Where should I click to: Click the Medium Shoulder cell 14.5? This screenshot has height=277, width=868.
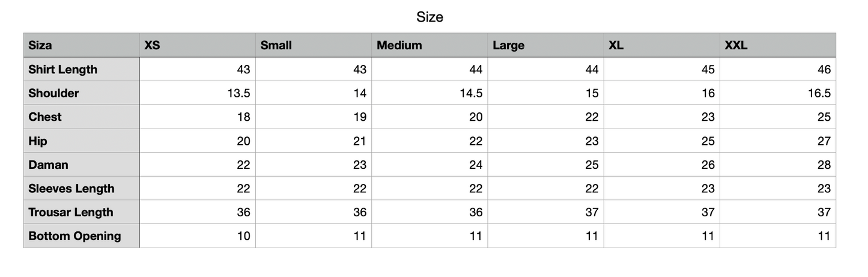(429, 93)
